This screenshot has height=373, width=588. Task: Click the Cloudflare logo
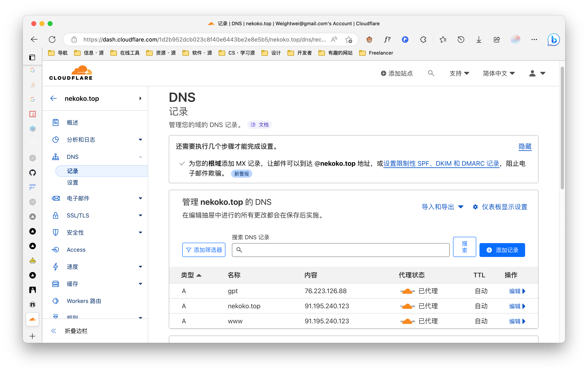[x=71, y=73]
